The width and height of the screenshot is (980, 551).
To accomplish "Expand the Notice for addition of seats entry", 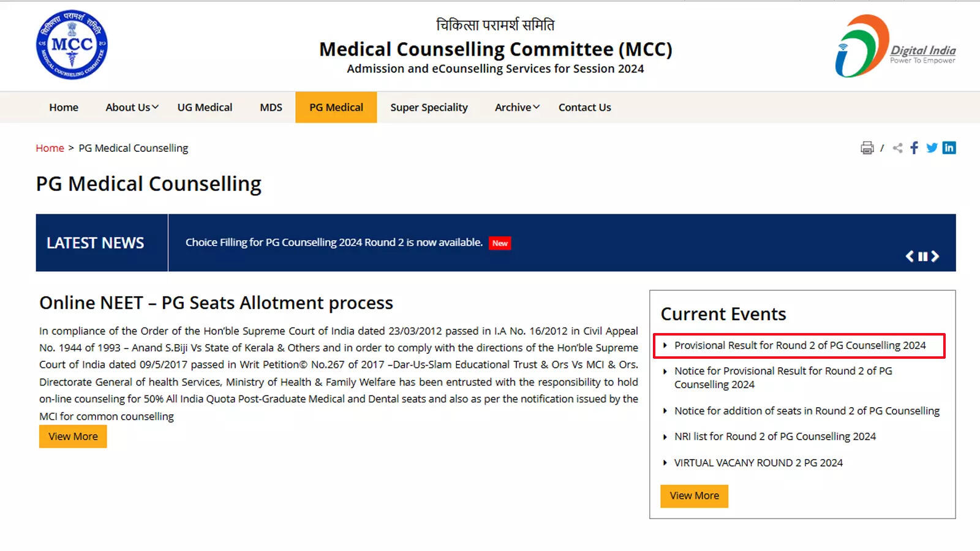I will click(807, 411).
